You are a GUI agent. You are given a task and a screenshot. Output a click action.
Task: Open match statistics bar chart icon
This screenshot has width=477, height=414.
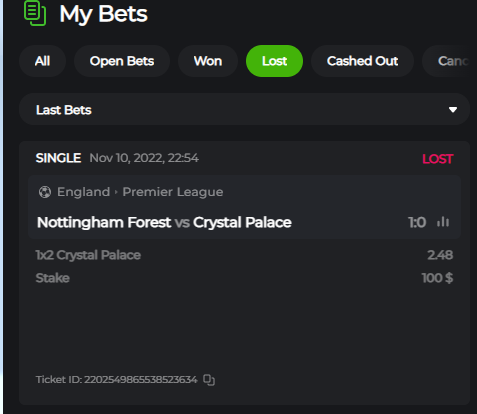tap(443, 222)
